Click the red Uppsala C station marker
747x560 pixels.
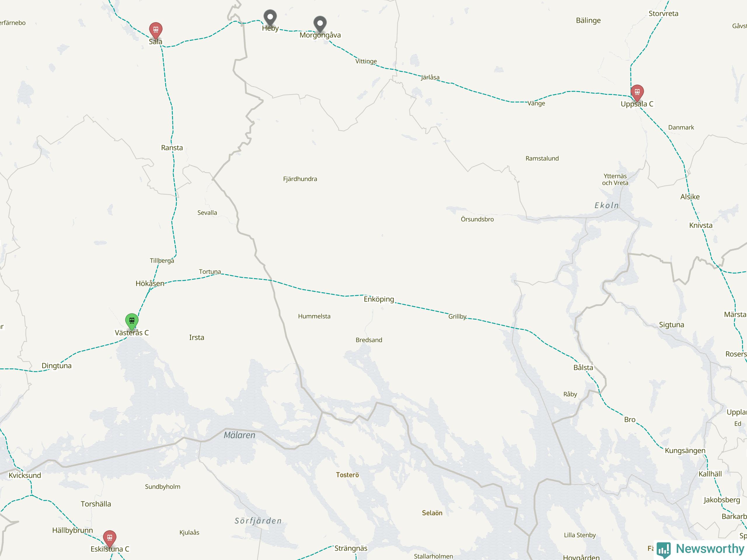(637, 92)
